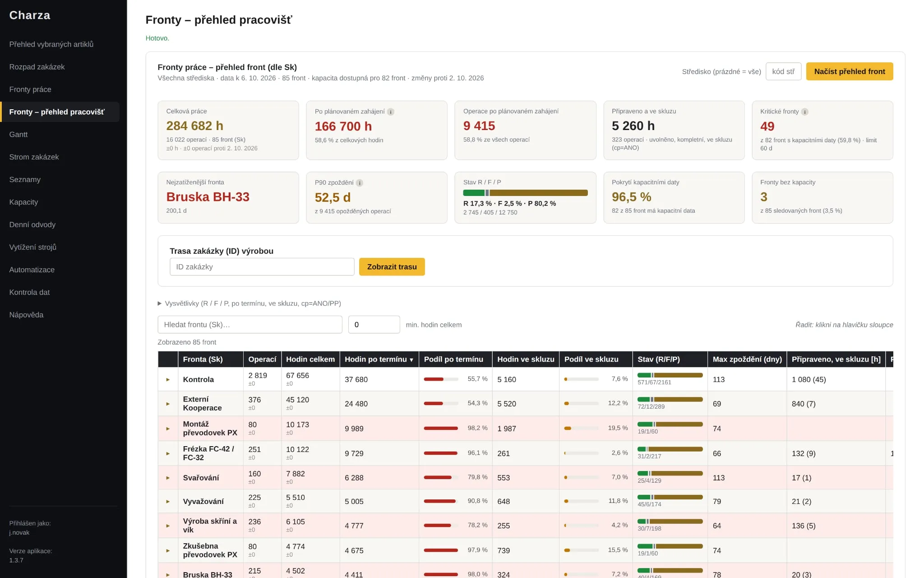924x578 pixels.
Task: Open the Vysvětlivky legend disclosure
Action: pyautogui.click(x=249, y=303)
